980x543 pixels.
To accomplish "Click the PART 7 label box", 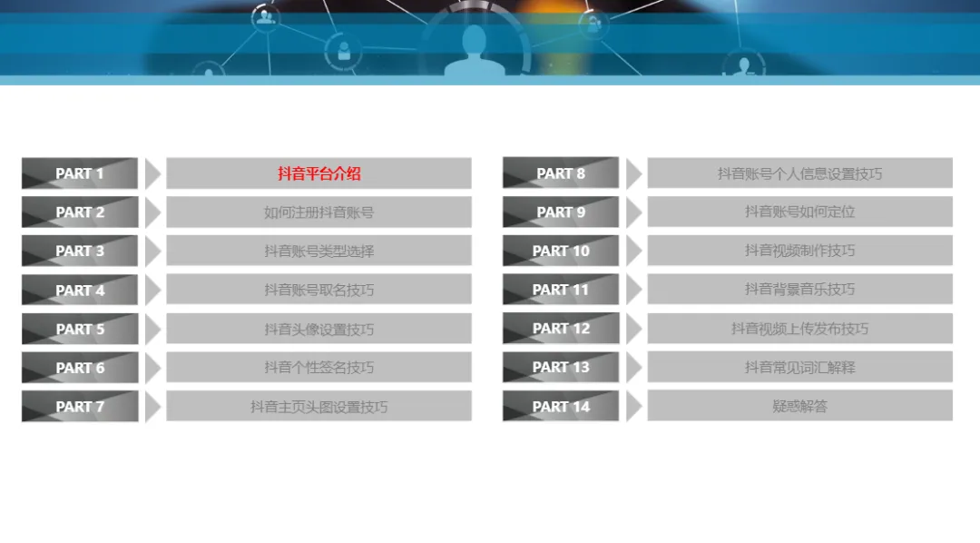I will click(x=80, y=406).
